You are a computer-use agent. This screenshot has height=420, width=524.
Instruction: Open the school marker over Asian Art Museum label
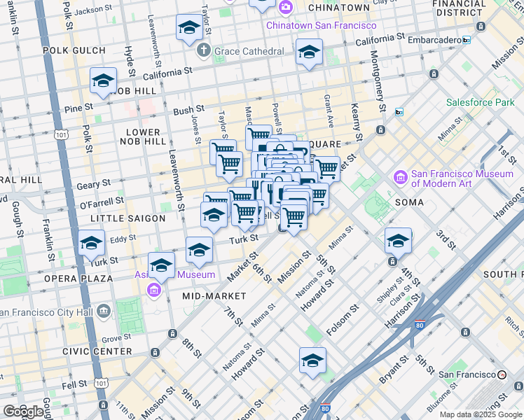pyautogui.click(x=161, y=266)
